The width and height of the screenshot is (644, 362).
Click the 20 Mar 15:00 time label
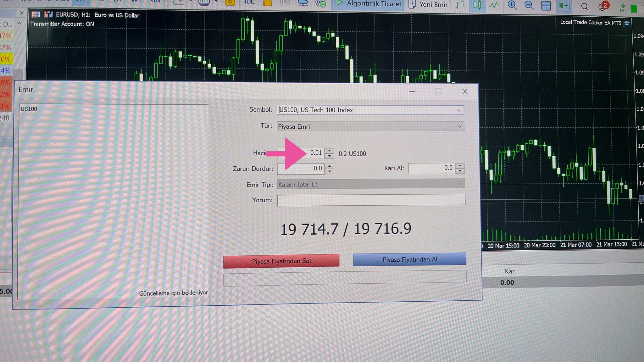click(503, 246)
